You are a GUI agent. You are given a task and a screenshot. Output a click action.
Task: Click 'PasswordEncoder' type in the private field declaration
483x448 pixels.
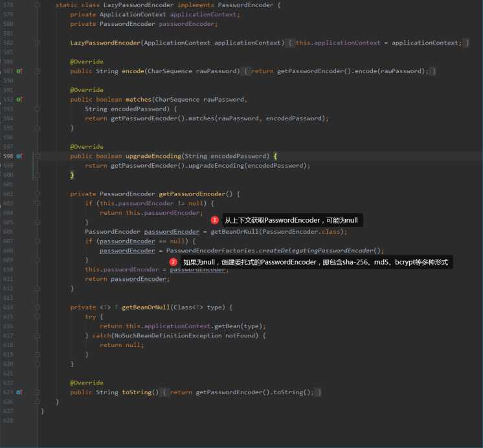(x=127, y=24)
